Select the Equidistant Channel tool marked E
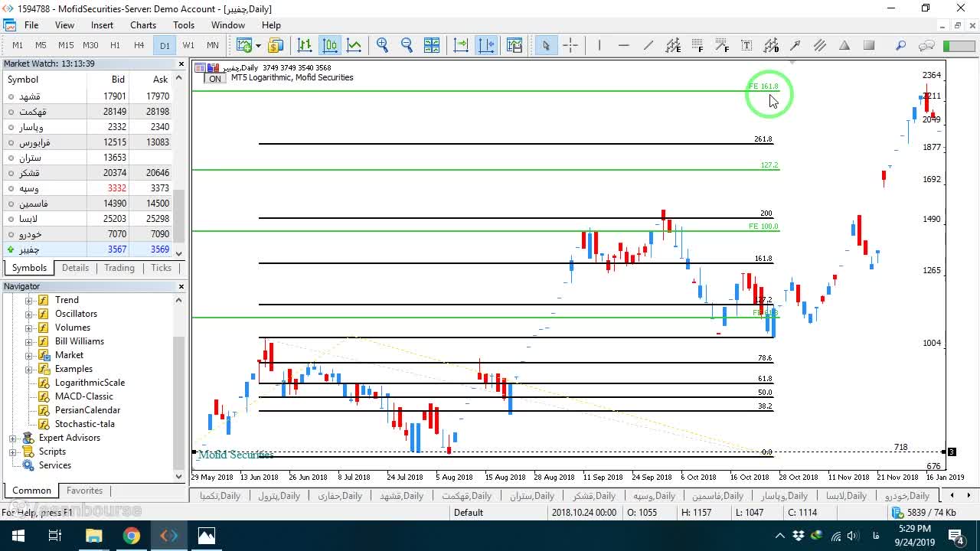The image size is (980, 551). pos(673,45)
